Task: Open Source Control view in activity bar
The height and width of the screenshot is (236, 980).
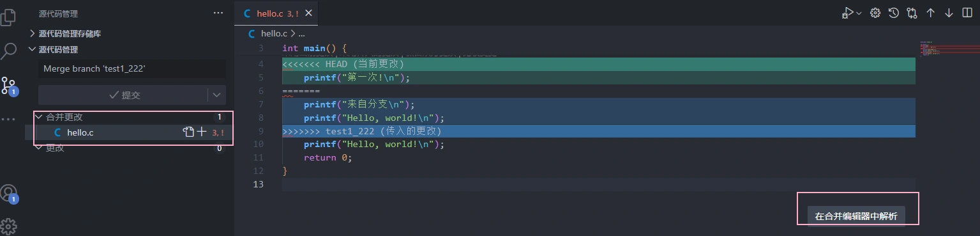Action: tap(8, 86)
